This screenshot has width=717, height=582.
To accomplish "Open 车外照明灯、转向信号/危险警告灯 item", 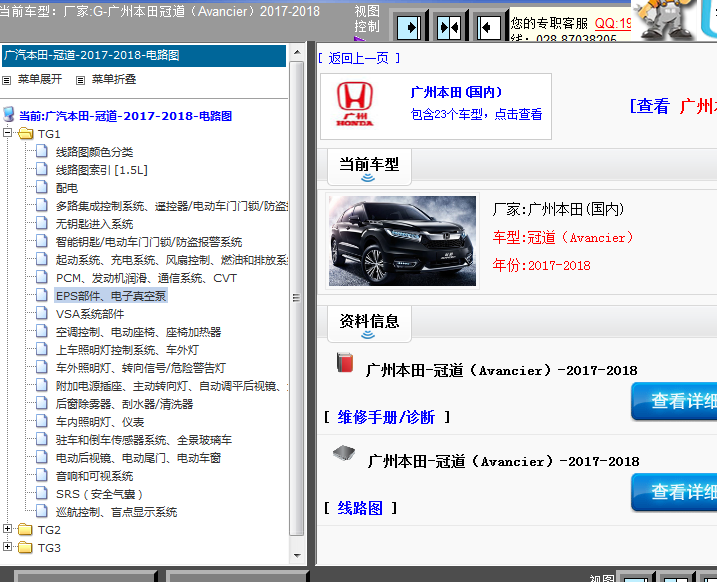I will coord(141,368).
